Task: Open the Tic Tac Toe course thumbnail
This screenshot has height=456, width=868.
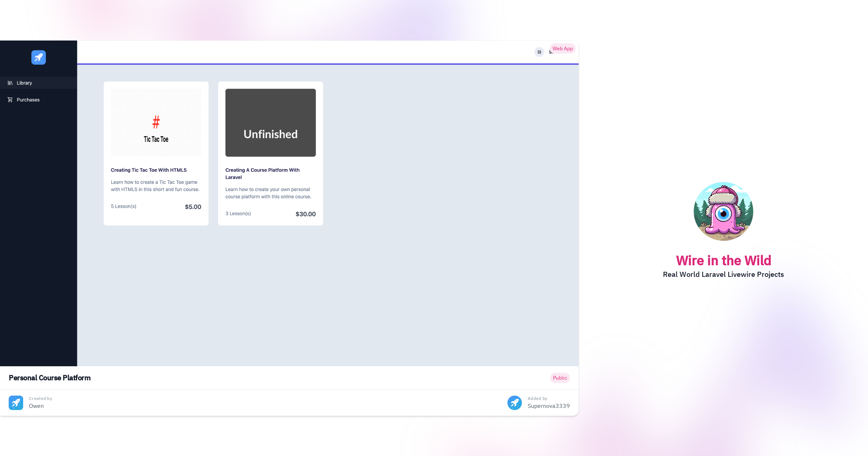Action: [156, 123]
